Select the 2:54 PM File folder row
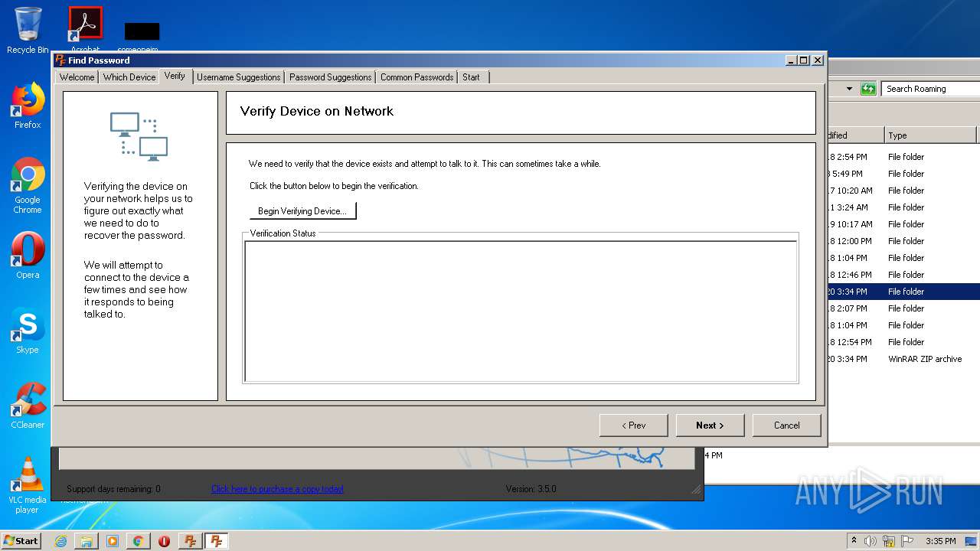Screen dimensions: 980x551 [903, 157]
